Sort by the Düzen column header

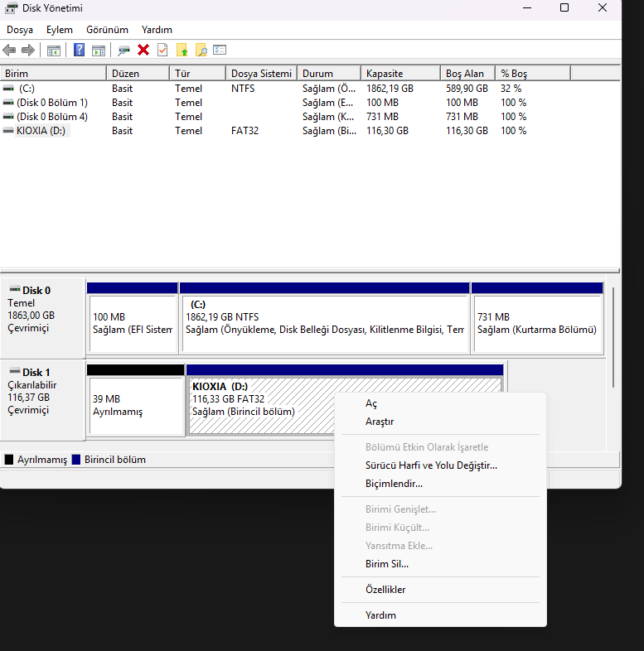(x=138, y=74)
